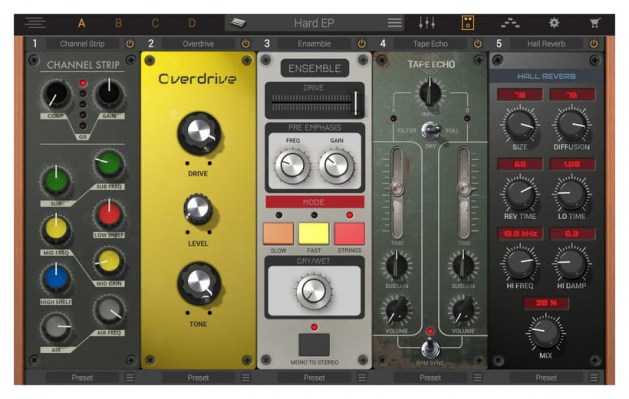Screen dimensions: 629x399
Task: Click the Ensemble Drive slider
Action: (x=314, y=103)
